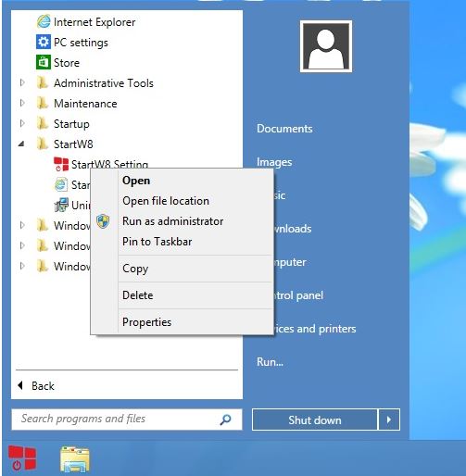The image size is (466, 476).
Task: Click the green Store icon
Action: pyautogui.click(x=44, y=62)
